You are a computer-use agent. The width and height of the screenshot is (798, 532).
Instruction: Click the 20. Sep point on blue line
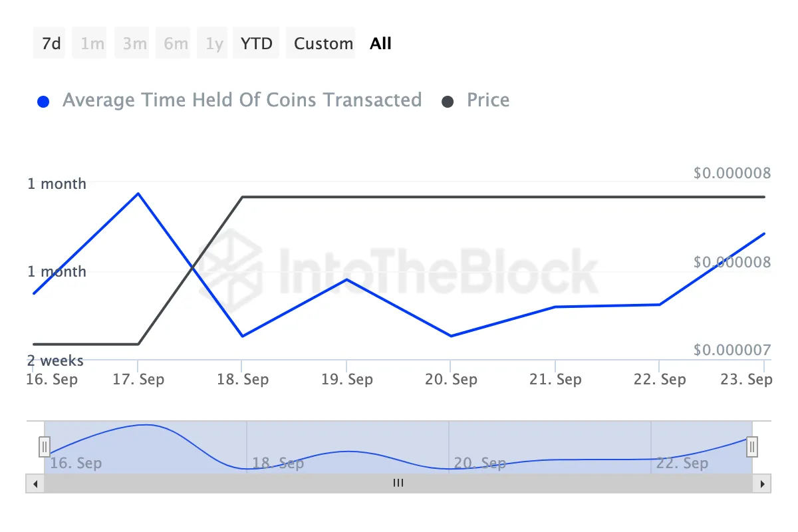pyautogui.click(x=451, y=336)
